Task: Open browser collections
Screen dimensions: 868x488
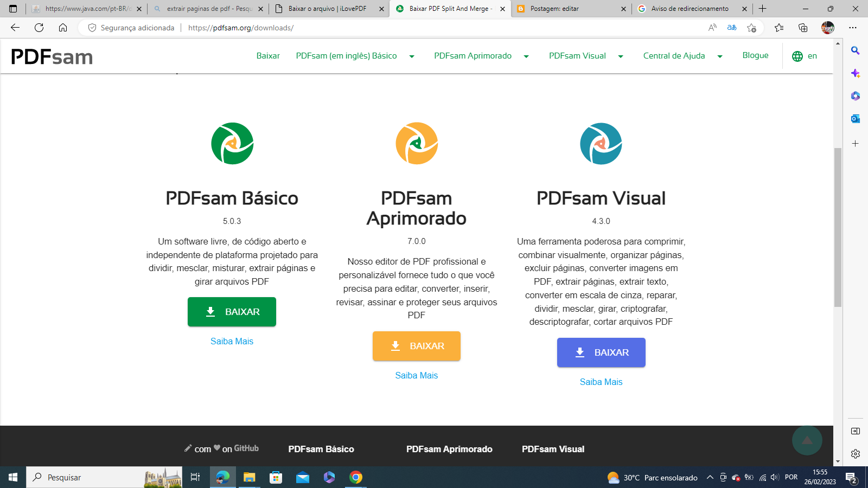Action: pos(803,28)
